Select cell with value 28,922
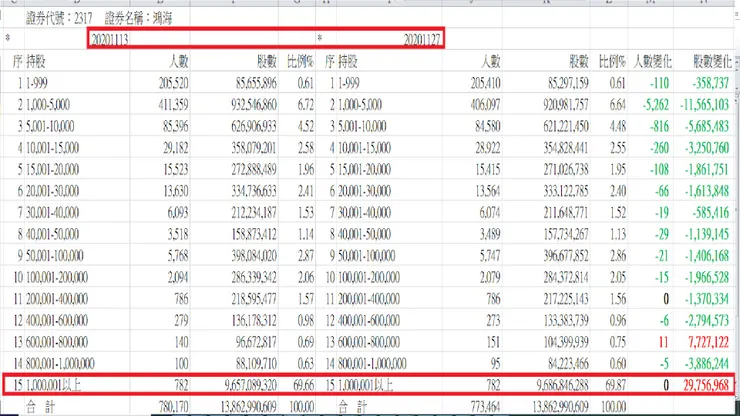 pyautogui.click(x=488, y=148)
